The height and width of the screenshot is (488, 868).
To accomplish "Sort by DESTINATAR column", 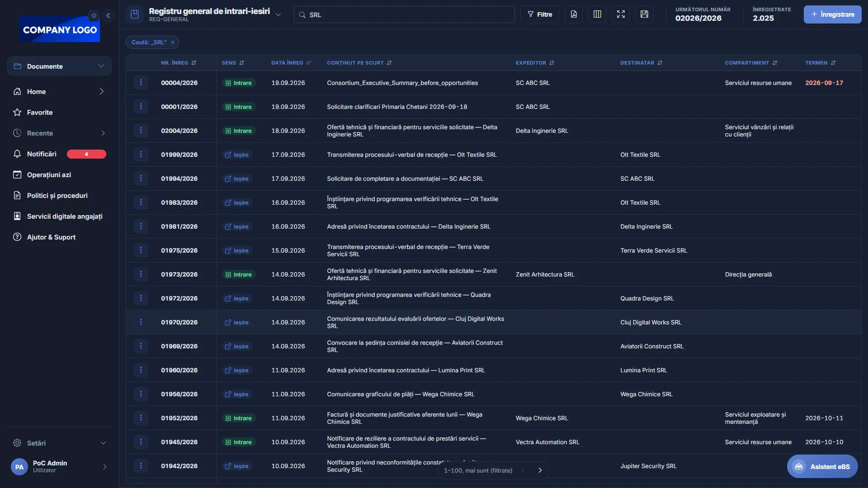I will coord(641,63).
